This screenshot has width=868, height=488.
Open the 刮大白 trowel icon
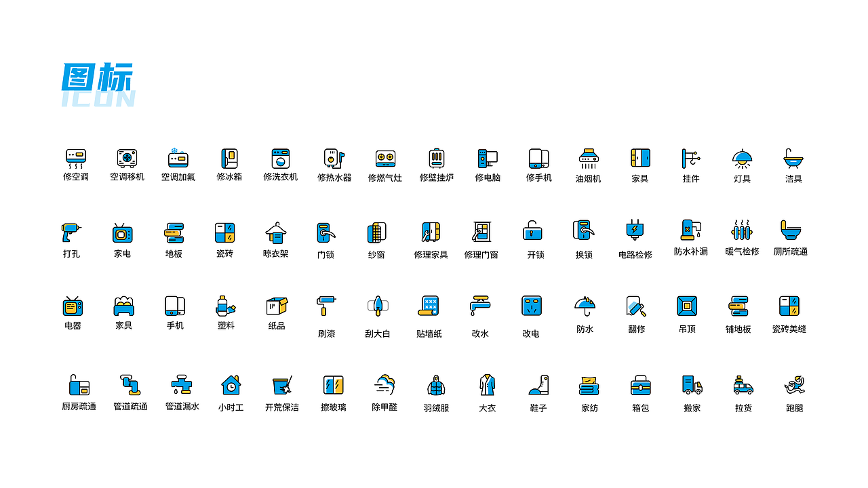tap(378, 306)
